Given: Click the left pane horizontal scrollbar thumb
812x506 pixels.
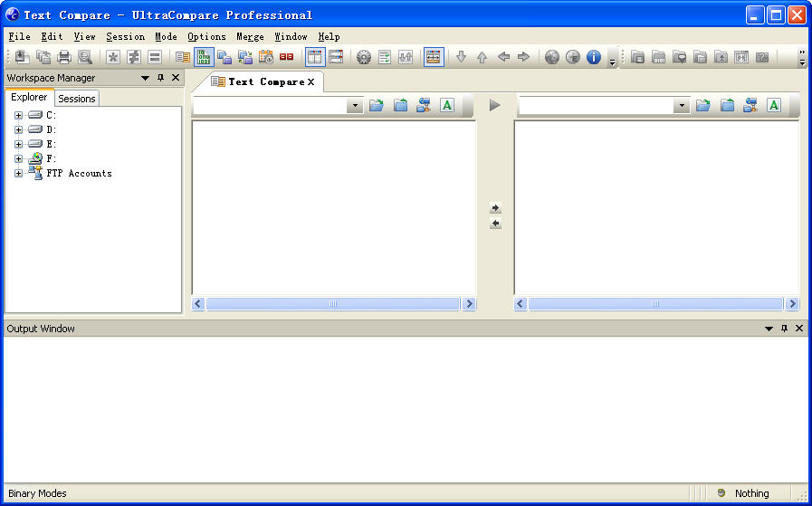Looking at the screenshot, I should [333, 304].
